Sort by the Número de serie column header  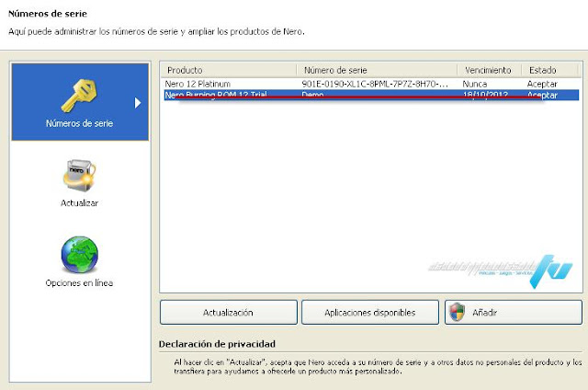[x=377, y=70]
